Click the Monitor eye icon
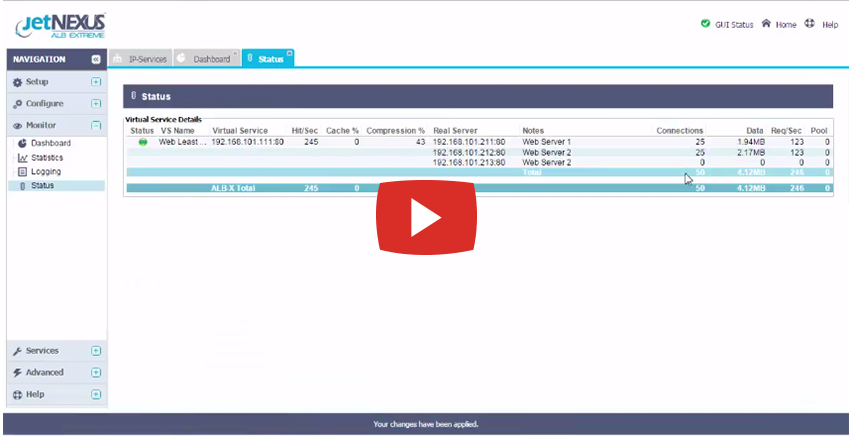This screenshot has height=436, width=853. pyautogui.click(x=17, y=126)
